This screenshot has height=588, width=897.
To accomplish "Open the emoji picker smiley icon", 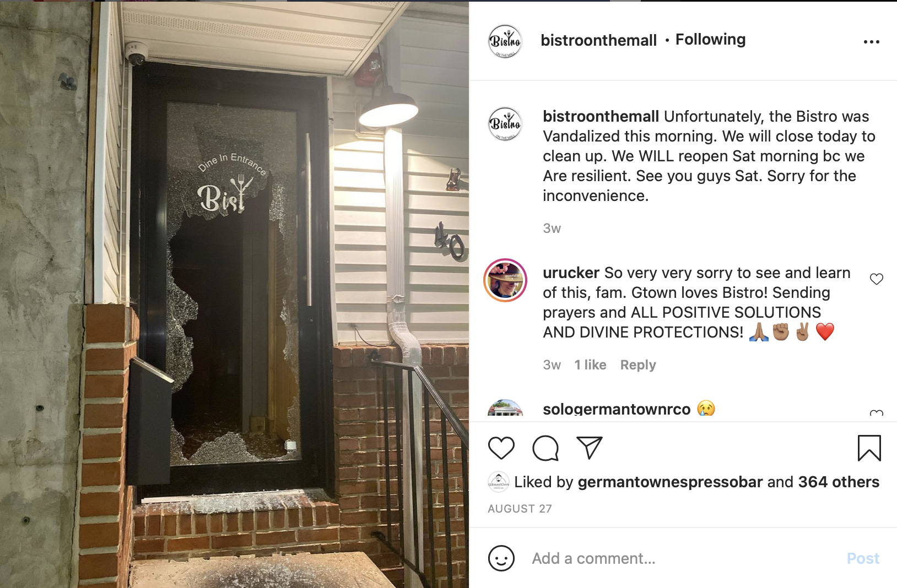I will click(501, 558).
